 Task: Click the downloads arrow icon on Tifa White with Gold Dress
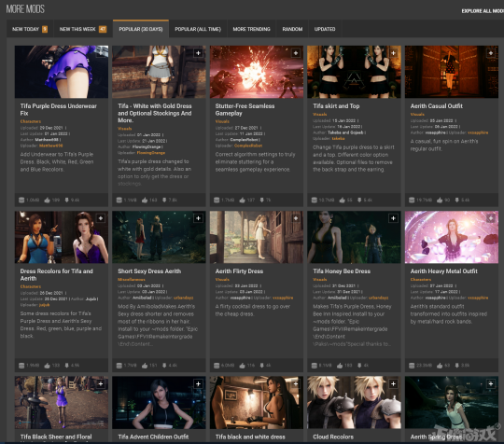(164, 201)
